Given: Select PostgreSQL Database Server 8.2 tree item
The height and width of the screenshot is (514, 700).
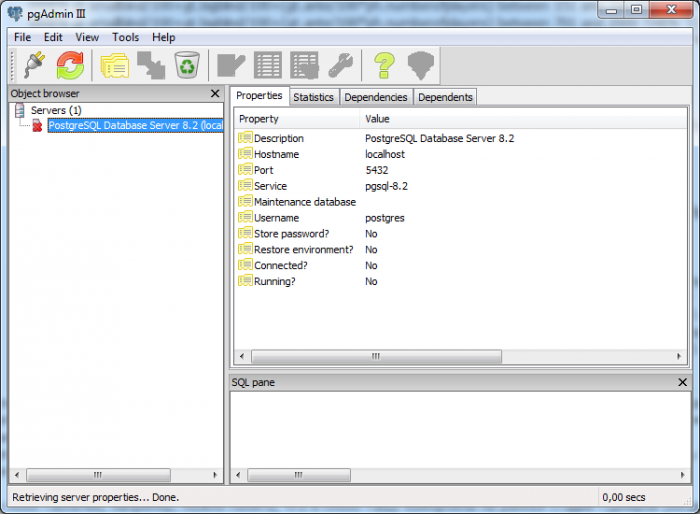Looking at the screenshot, I should 135,125.
